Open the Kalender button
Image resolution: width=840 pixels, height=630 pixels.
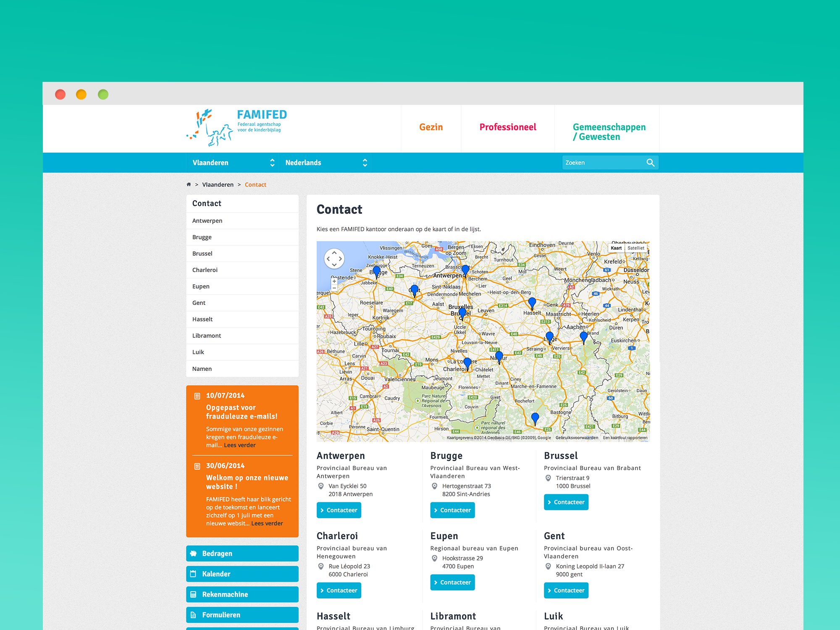pyautogui.click(x=242, y=574)
